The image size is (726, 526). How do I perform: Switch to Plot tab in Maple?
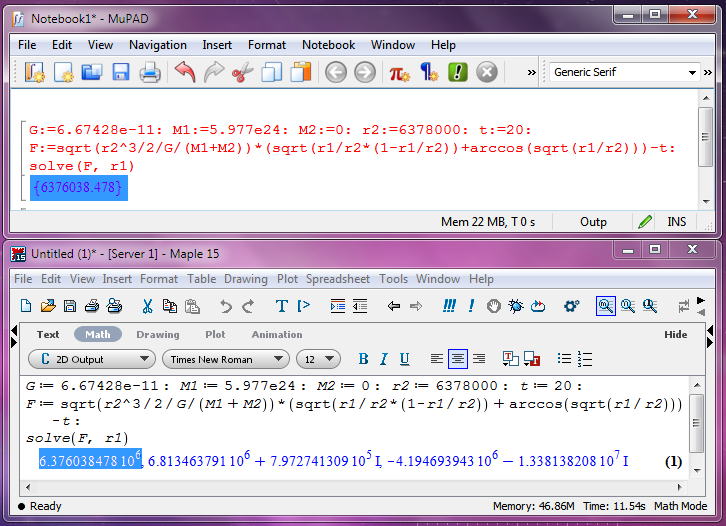(x=215, y=334)
